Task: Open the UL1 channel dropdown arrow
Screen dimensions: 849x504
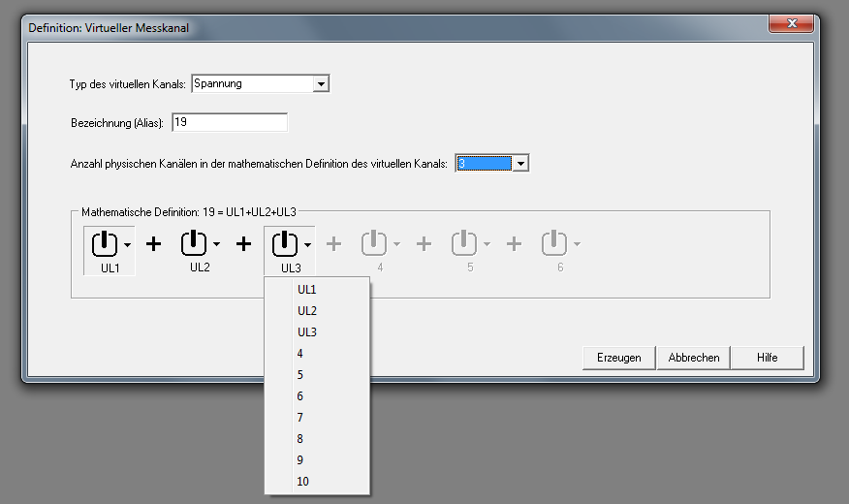Action: point(127,244)
